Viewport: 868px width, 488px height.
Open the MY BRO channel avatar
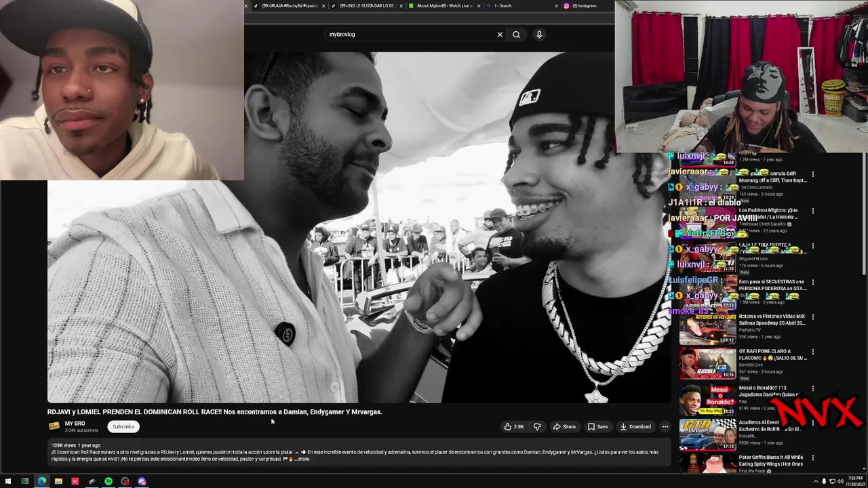(54, 426)
